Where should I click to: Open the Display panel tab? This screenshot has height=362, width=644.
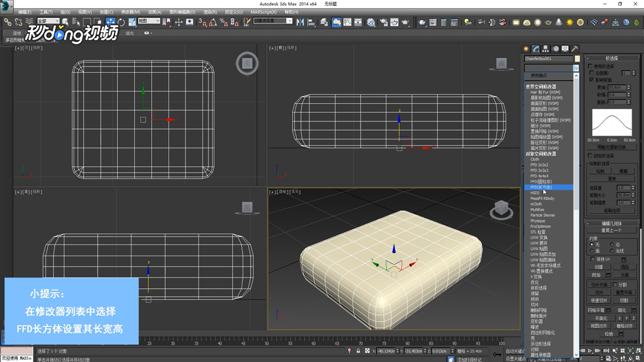(x=565, y=49)
